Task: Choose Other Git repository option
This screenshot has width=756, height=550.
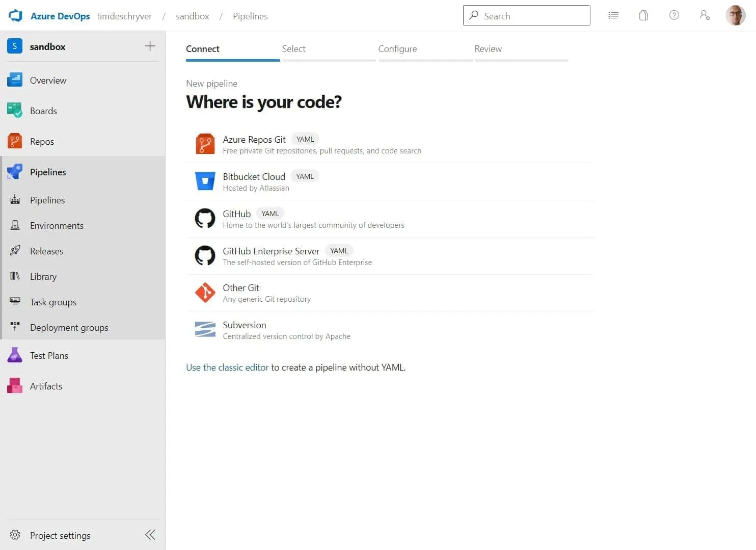Action: [x=390, y=293]
